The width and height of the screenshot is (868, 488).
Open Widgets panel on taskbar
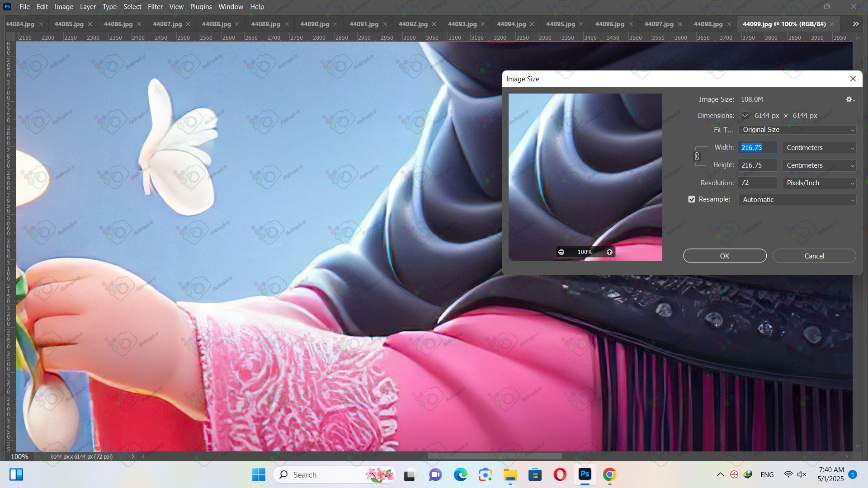click(x=16, y=474)
